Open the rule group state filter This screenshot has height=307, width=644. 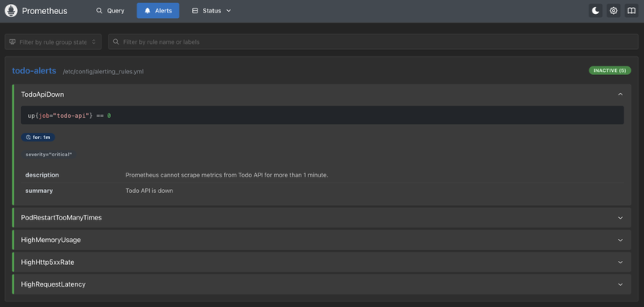tap(53, 42)
